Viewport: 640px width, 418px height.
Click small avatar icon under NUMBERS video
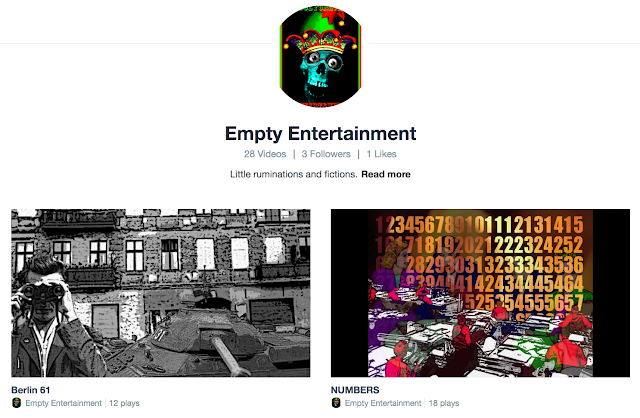pyautogui.click(x=336, y=403)
